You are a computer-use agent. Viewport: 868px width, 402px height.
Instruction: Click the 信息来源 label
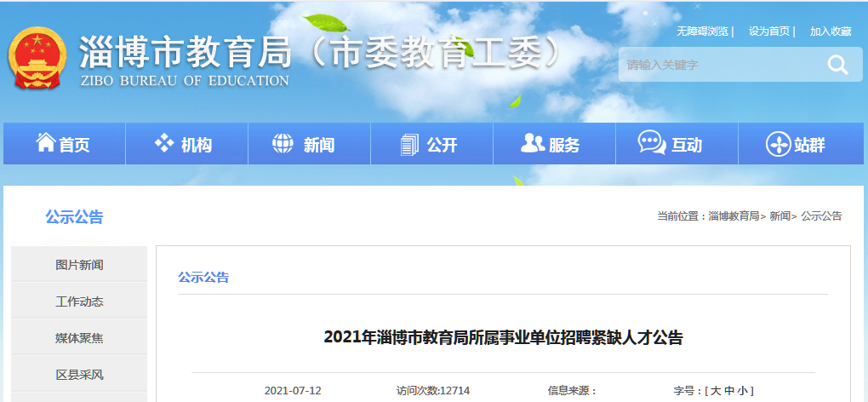pos(572,390)
